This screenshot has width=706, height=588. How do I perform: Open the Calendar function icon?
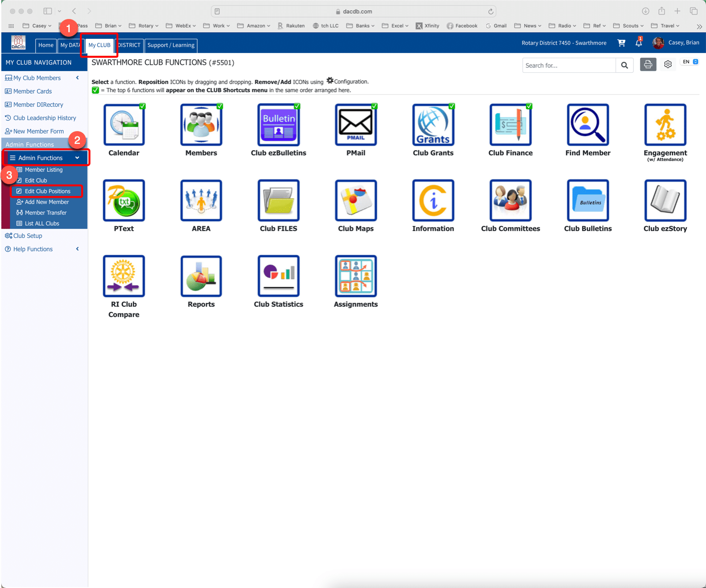pyautogui.click(x=124, y=125)
